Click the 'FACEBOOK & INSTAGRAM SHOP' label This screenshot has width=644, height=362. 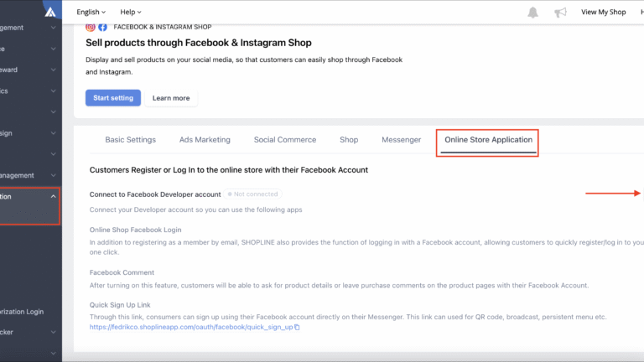(163, 27)
